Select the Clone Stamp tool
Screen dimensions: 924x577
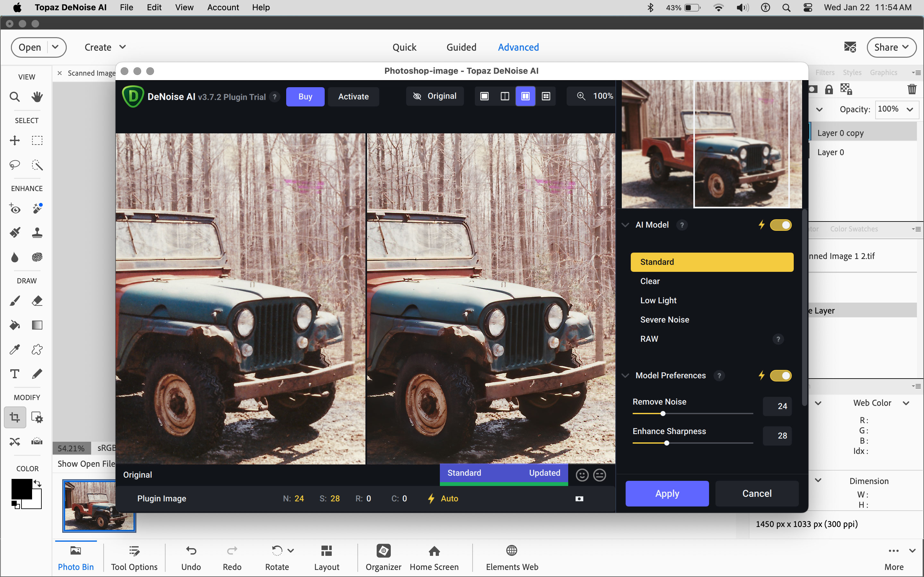point(37,232)
